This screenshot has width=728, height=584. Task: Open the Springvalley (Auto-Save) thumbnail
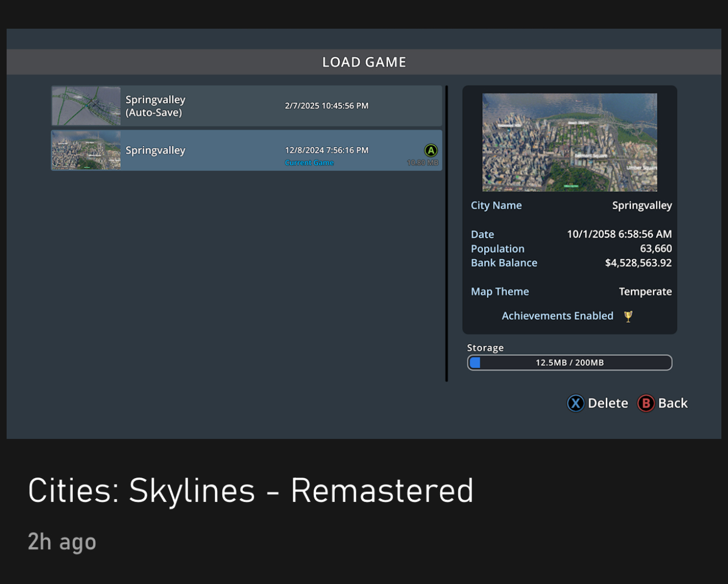[86, 106]
